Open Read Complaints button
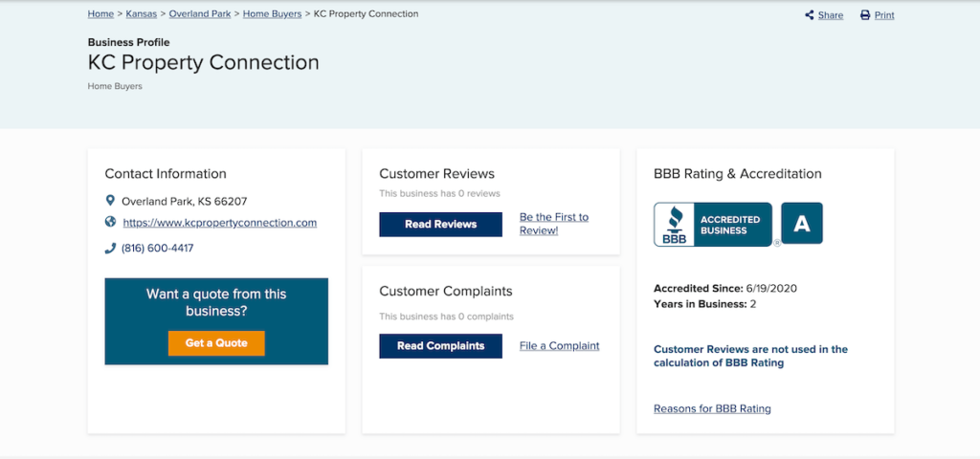The image size is (980, 459). [440, 345]
